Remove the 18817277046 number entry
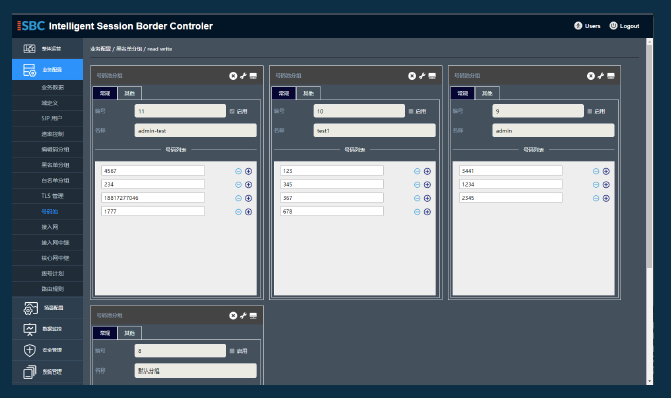The width and height of the screenshot is (671, 398). click(238, 198)
